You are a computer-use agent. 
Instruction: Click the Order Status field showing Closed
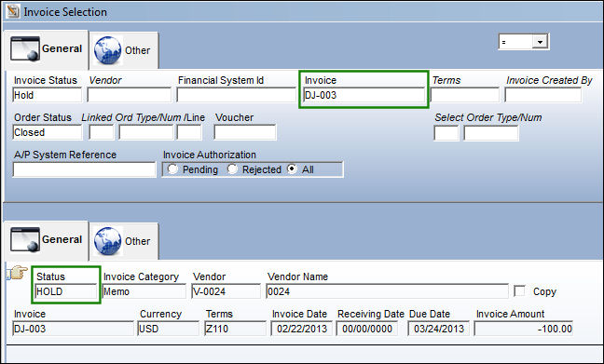47,132
